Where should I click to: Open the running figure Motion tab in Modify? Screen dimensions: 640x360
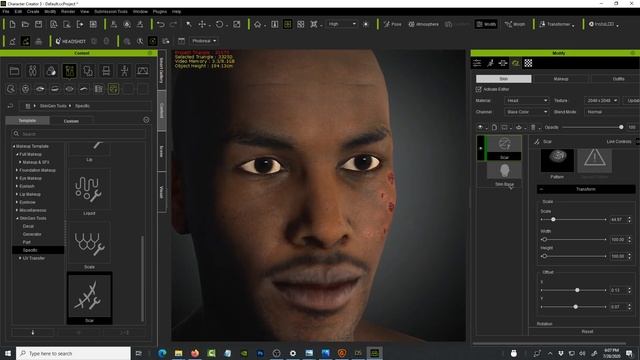pyautogui.click(x=490, y=63)
